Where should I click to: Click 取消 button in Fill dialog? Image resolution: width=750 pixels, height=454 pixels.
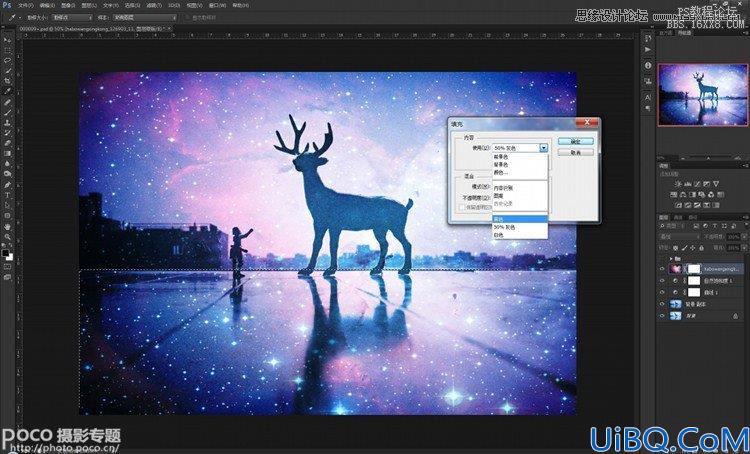[575, 152]
